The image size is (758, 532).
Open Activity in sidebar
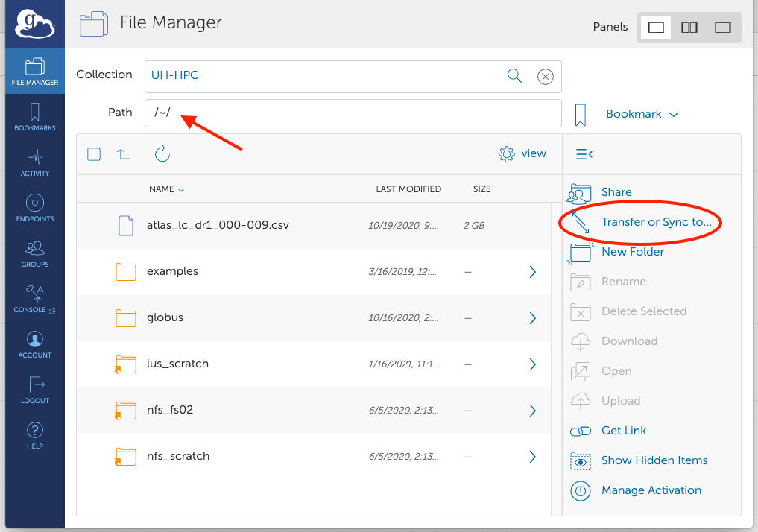pos(35,163)
